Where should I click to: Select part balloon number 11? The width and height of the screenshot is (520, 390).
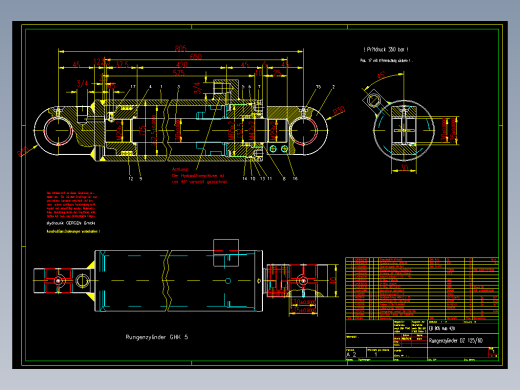269,179
